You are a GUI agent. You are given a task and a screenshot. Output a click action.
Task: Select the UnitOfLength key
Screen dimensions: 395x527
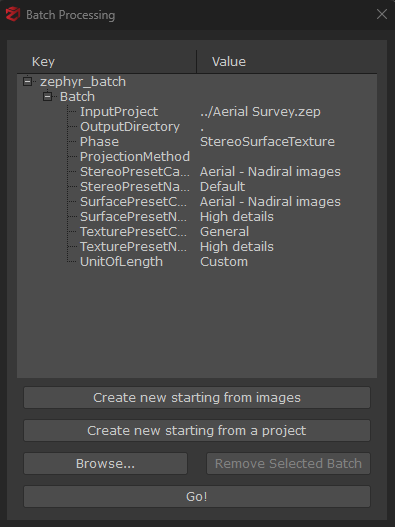[x=121, y=261]
